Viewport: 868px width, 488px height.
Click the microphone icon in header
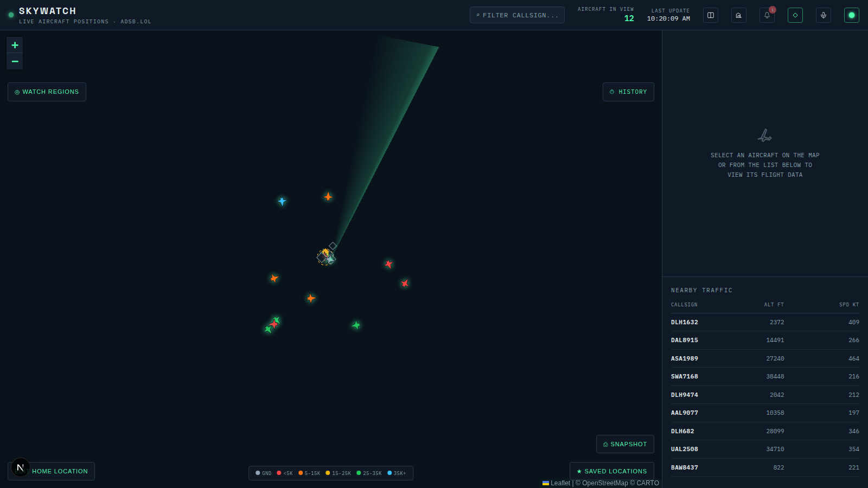tap(824, 15)
